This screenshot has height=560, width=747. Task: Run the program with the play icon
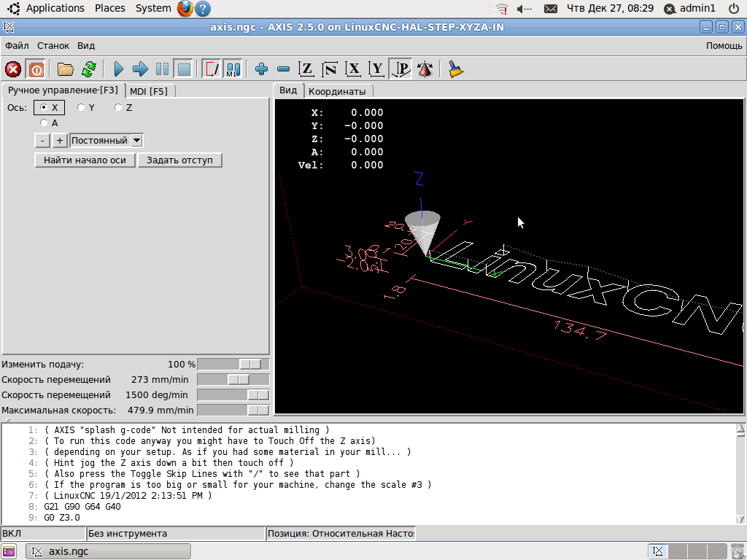tap(119, 69)
